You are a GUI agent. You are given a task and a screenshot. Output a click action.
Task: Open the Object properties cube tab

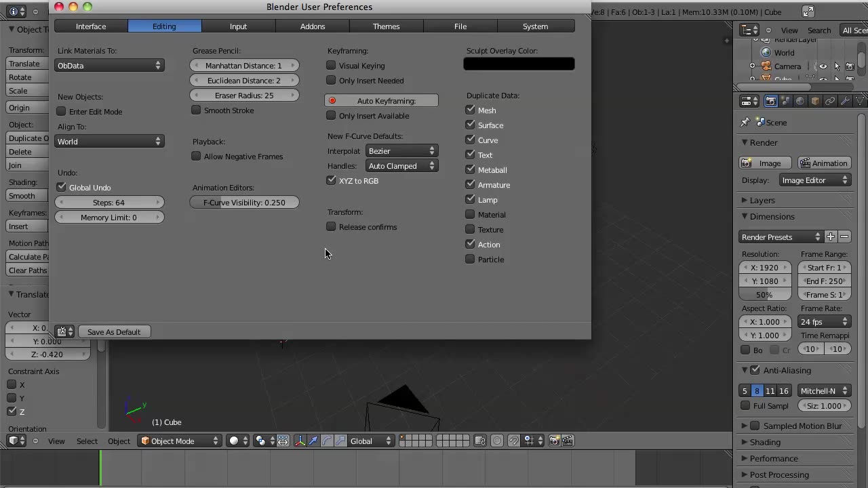pos(815,101)
